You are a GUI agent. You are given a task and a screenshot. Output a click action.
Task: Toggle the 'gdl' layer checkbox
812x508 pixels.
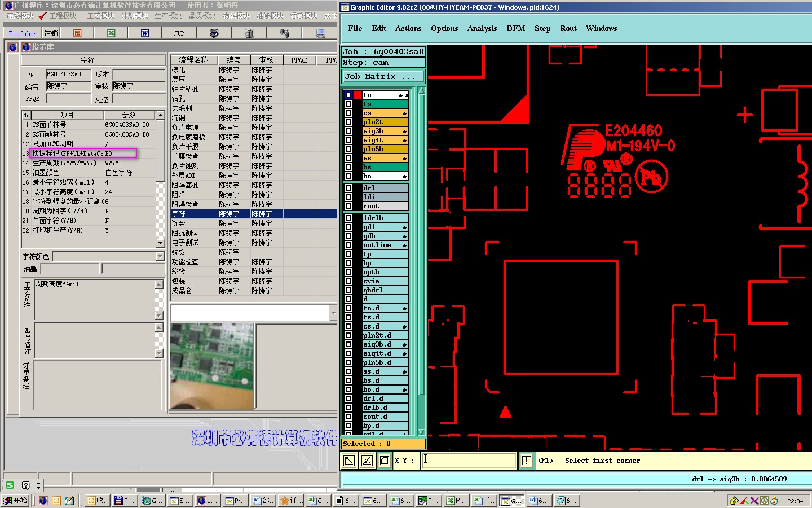point(348,227)
